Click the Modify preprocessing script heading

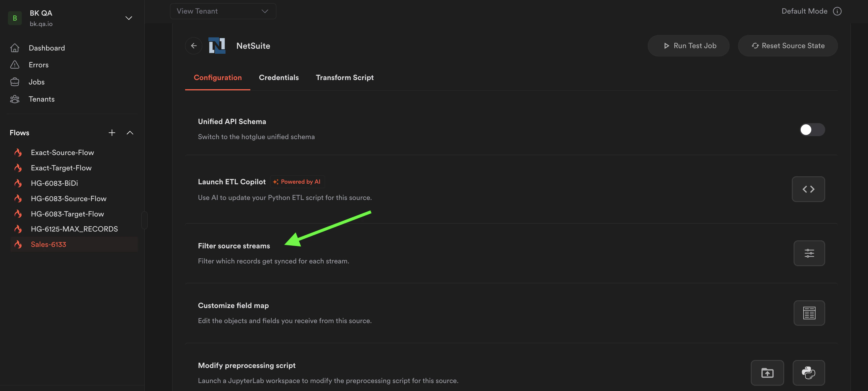(x=247, y=366)
